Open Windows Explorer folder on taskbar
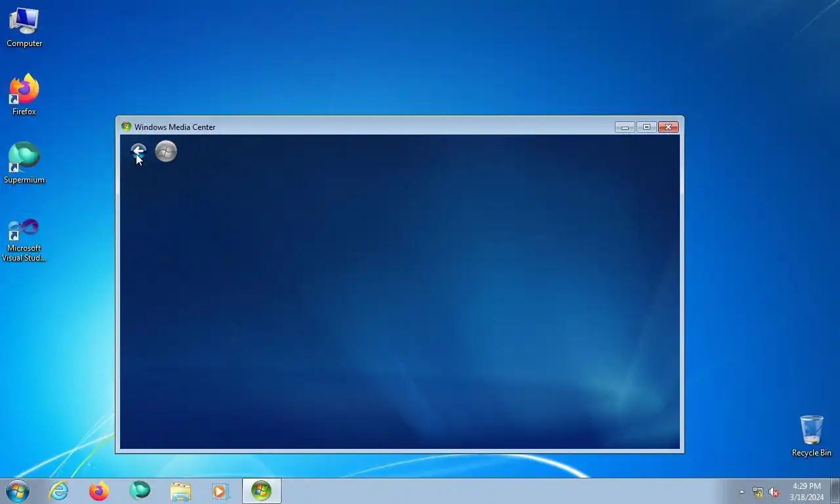Viewport: 840px width, 504px height. tap(180, 491)
